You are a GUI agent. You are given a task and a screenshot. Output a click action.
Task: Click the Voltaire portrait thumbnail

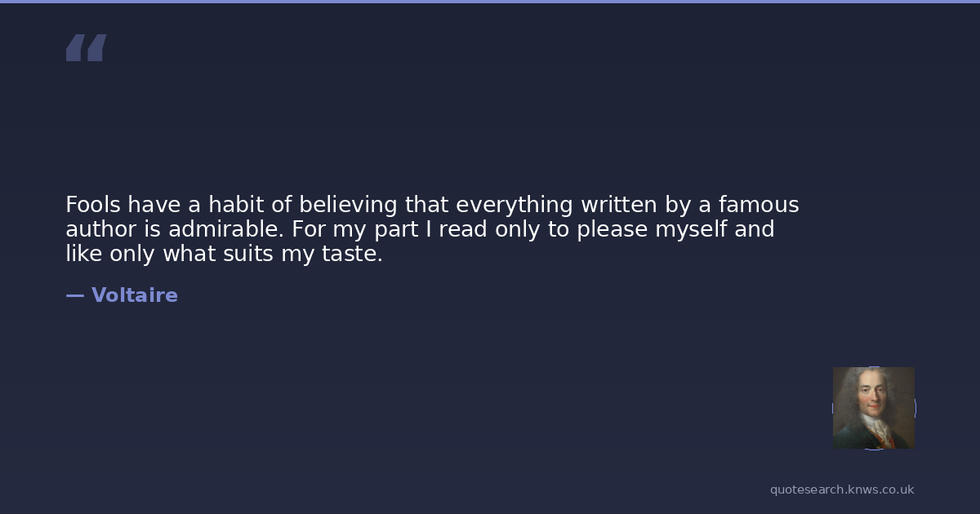[x=873, y=407]
